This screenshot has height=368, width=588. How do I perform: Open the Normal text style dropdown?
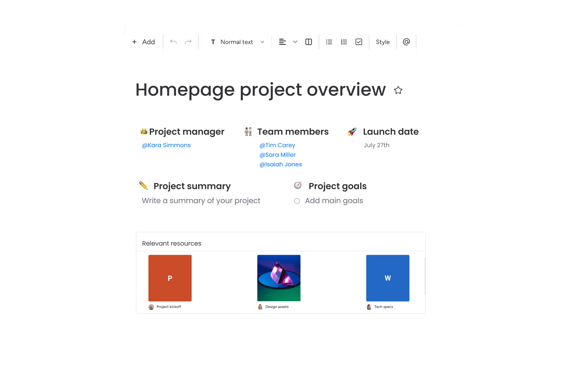[x=237, y=42]
